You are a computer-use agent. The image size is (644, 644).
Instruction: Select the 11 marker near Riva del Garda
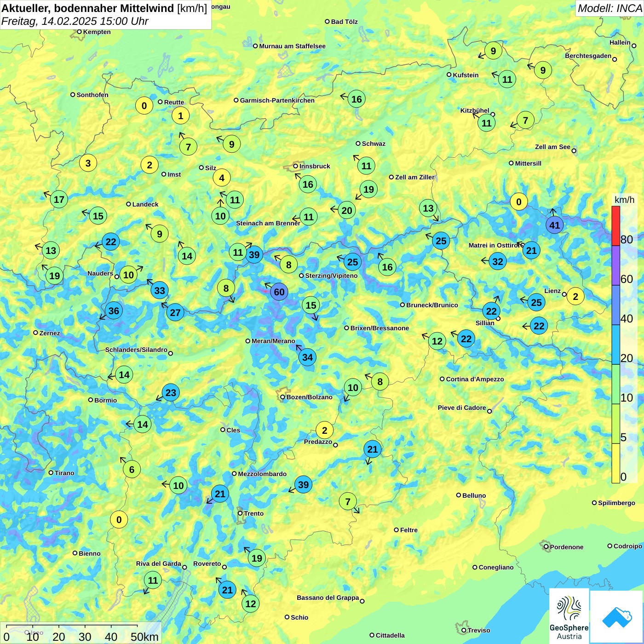tap(153, 581)
